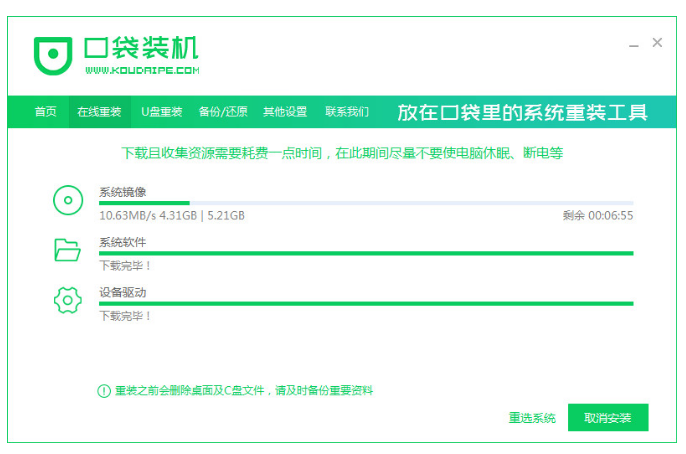Click the 设备驱动 label

(x=122, y=293)
